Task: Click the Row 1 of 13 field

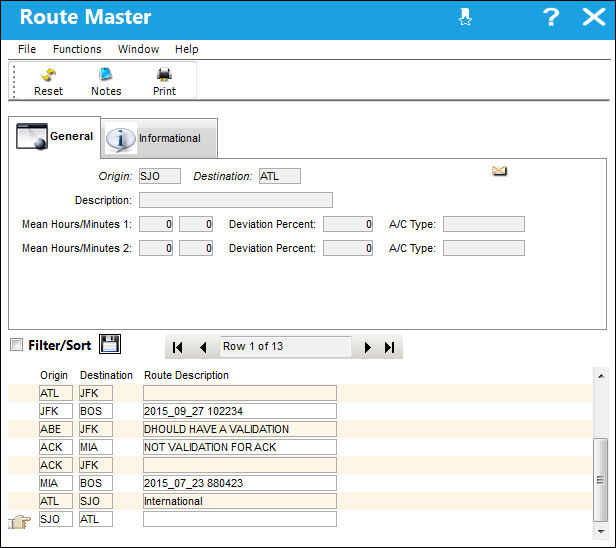Action: tap(286, 346)
